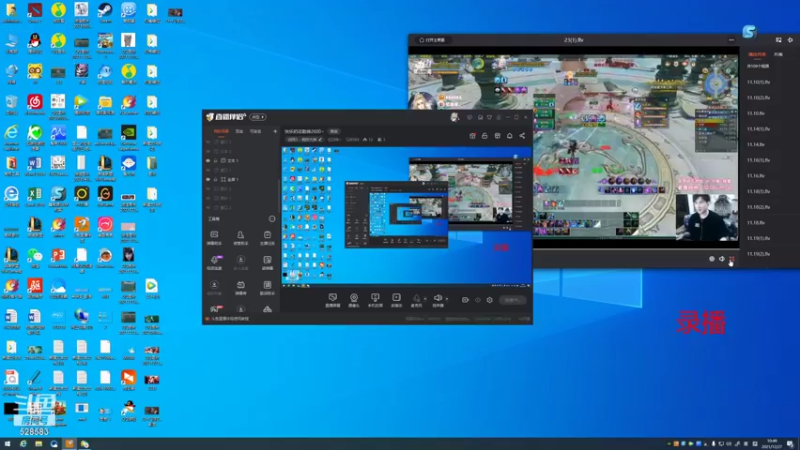Play 11.19(2).flv from the playlist
Screen dimensions: 800x450
click(759, 254)
